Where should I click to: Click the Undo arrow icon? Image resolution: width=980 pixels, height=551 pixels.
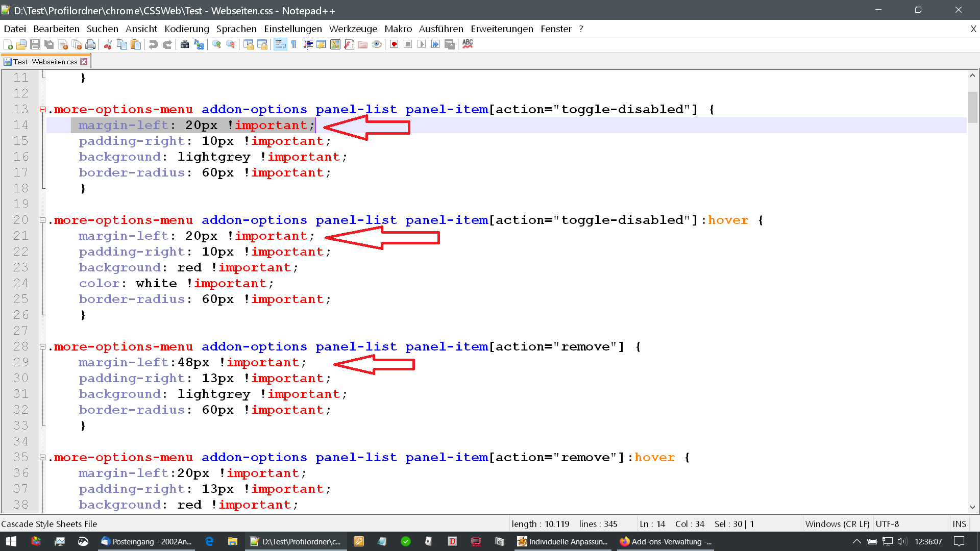pyautogui.click(x=153, y=44)
